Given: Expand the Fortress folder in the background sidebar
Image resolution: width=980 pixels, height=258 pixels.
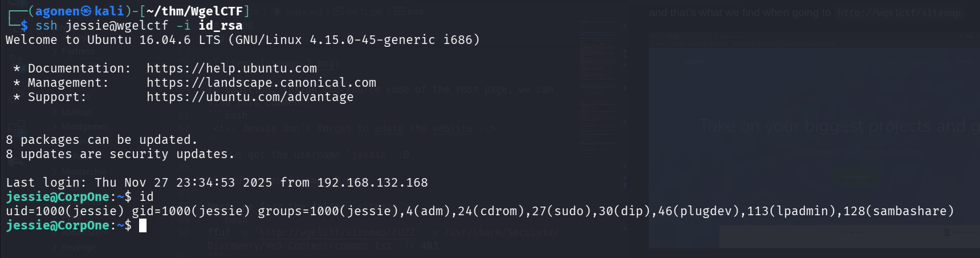Looking at the screenshot, I should [78, 52].
